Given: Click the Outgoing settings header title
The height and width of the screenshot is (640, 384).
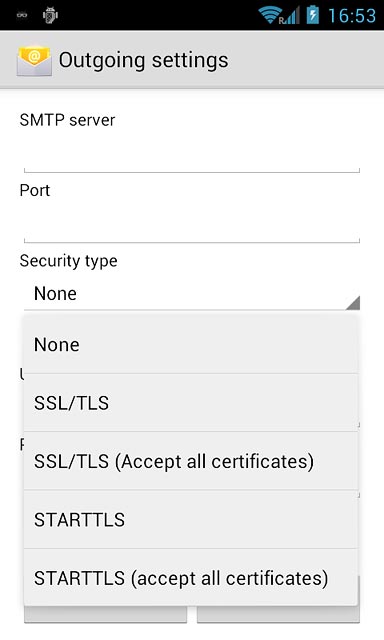Looking at the screenshot, I should (x=144, y=60).
